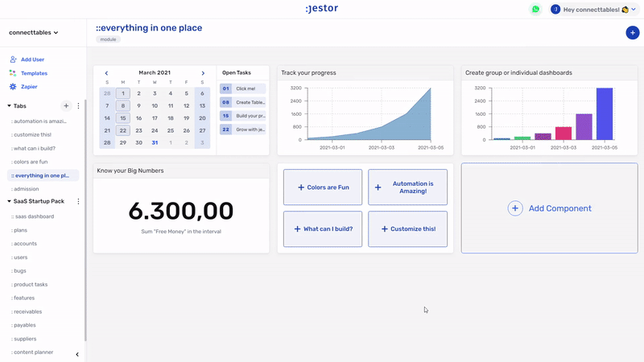Go to previous month in calendar
The height and width of the screenshot is (362, 644).
106,73
